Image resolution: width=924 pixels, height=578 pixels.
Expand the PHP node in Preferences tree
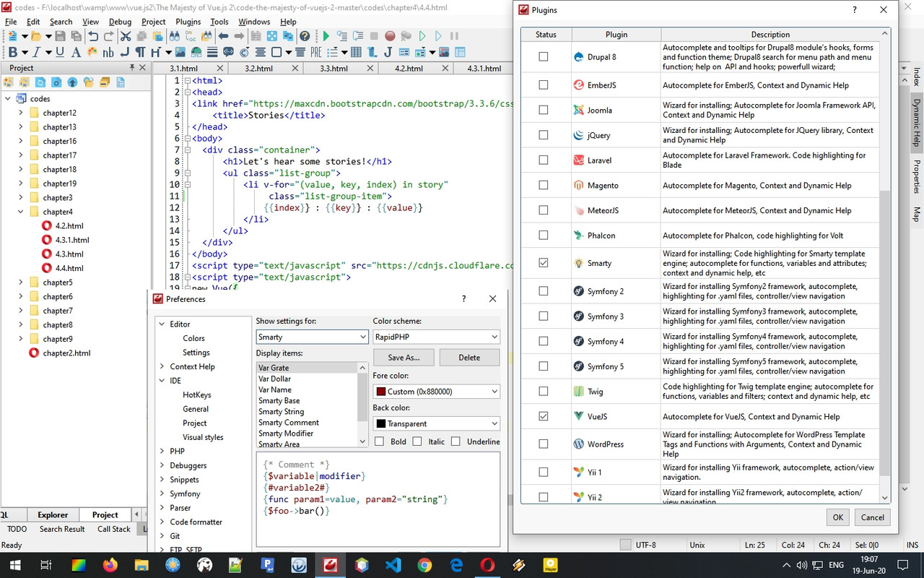coord(162,451)
